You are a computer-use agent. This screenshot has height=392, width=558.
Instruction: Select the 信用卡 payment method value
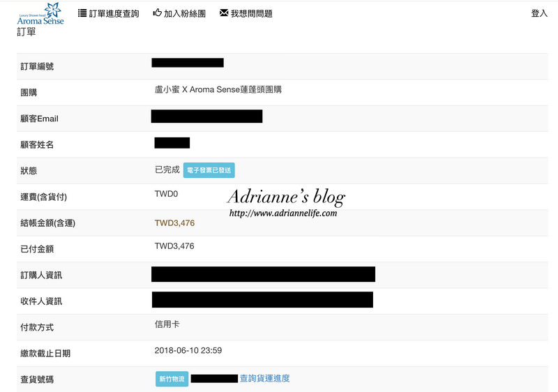tap(167, 324)
